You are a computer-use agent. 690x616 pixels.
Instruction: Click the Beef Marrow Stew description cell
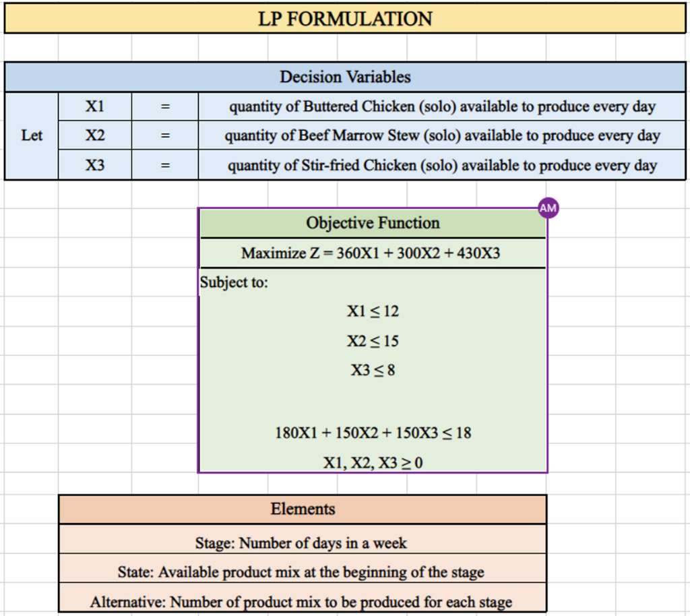[x=441, y=135]
